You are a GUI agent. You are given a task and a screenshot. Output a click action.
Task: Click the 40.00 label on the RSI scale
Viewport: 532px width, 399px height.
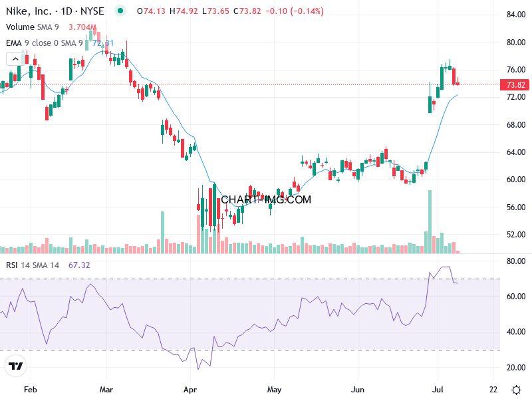[516, 332]
